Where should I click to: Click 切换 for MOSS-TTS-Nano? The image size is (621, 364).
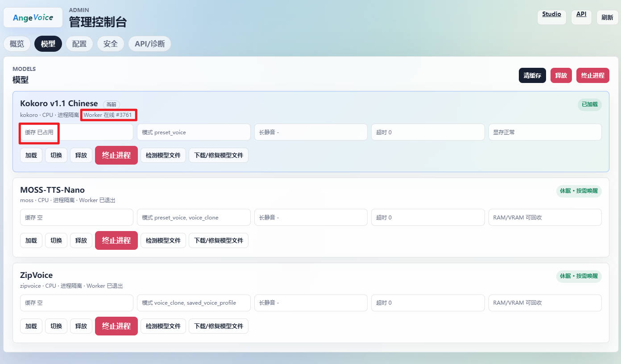click(x=56, y=240)
